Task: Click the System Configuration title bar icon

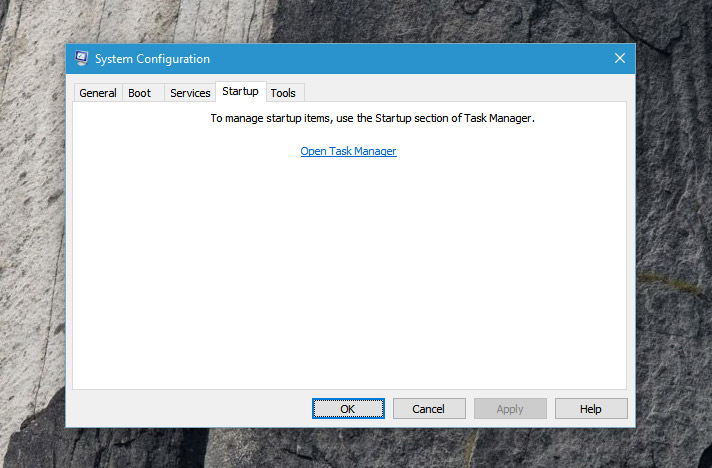Action: (82, 59)
